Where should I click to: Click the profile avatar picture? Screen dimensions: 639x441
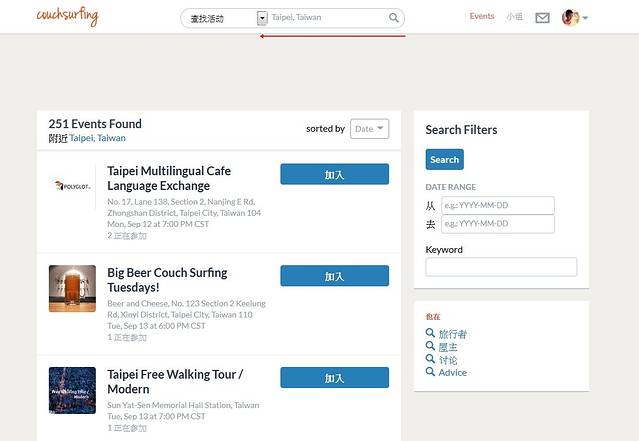pyautogui.click(x=570, y=17)
